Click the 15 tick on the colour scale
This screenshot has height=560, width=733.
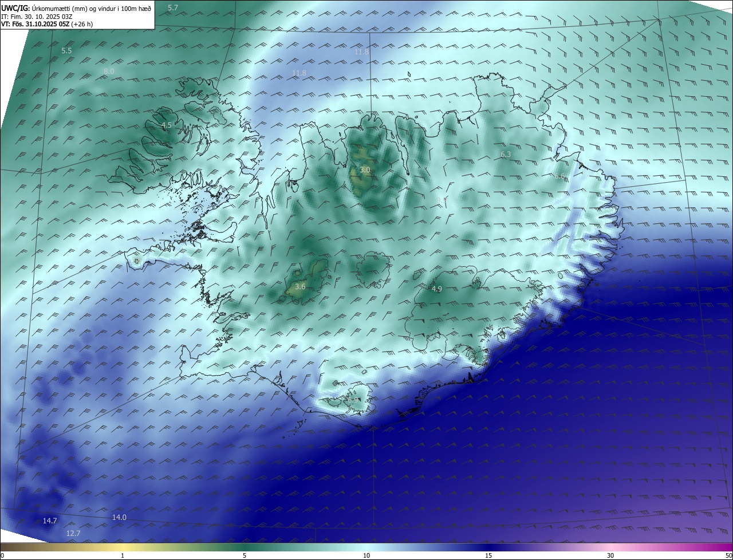(x=488, y=555)
